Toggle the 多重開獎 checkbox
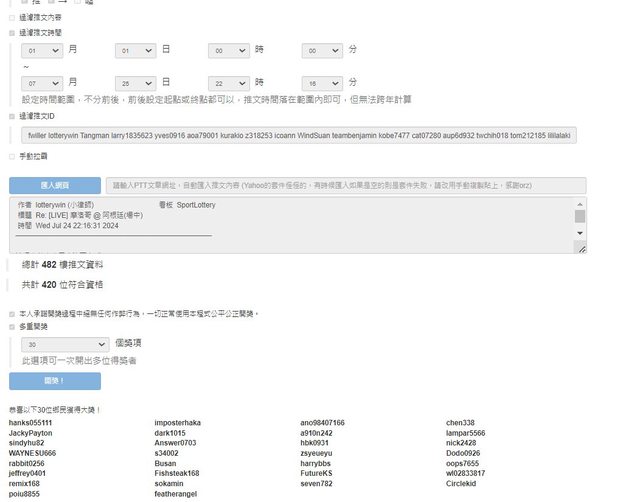Viewport: 640px width, 502px height. click(x=12, y=327)
